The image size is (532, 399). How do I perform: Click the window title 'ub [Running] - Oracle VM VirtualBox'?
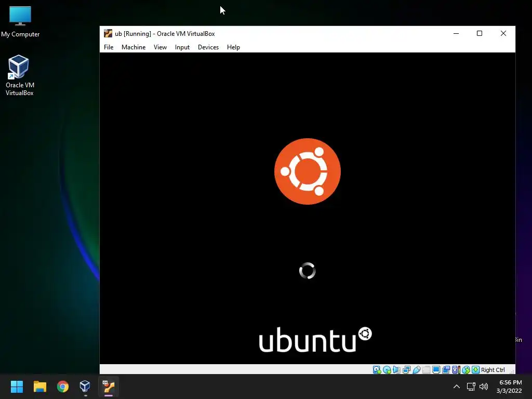click(x=165, y=34)
